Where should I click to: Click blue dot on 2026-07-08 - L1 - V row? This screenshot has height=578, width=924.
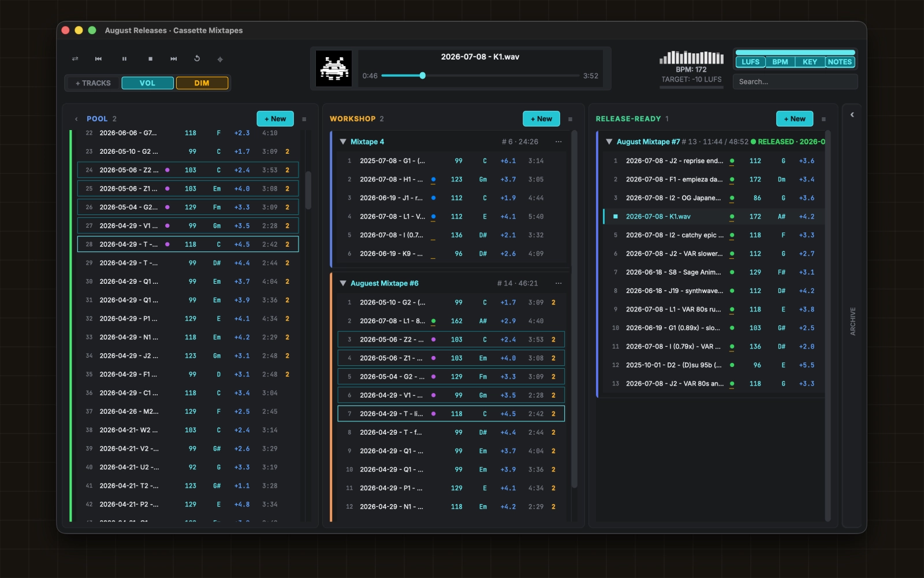[x=434, y=217]
